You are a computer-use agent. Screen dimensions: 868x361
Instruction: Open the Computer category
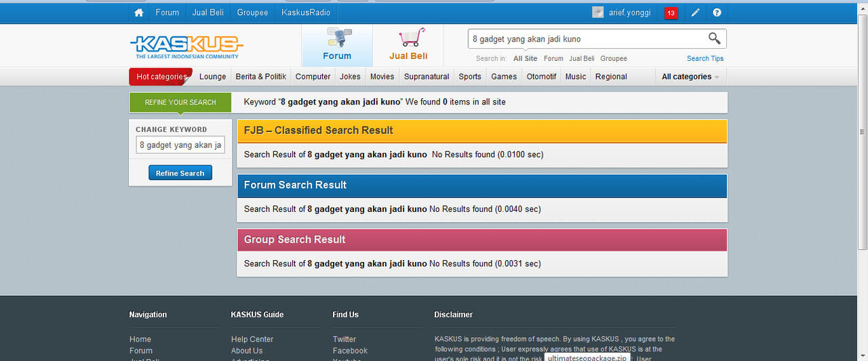(x=313, y=77)
